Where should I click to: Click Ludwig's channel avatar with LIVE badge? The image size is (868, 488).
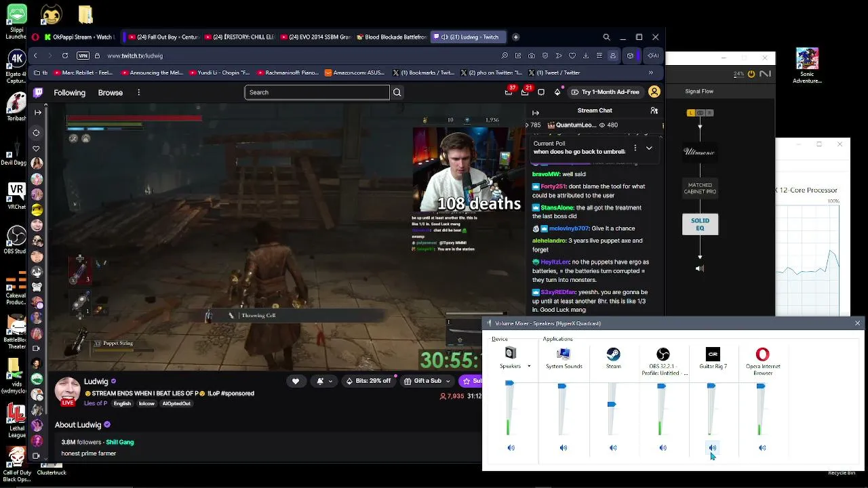(x=68, y=392)
